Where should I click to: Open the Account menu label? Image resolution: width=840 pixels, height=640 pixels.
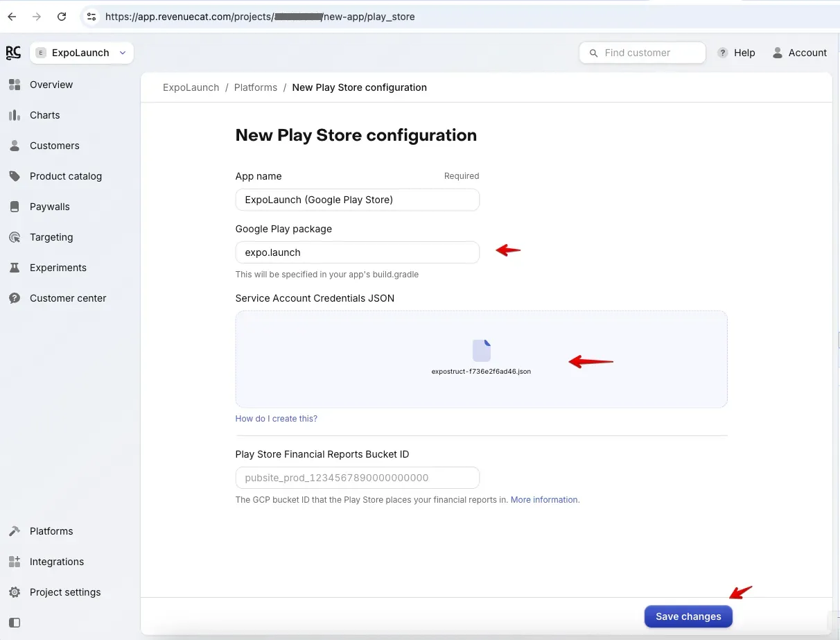807,53
